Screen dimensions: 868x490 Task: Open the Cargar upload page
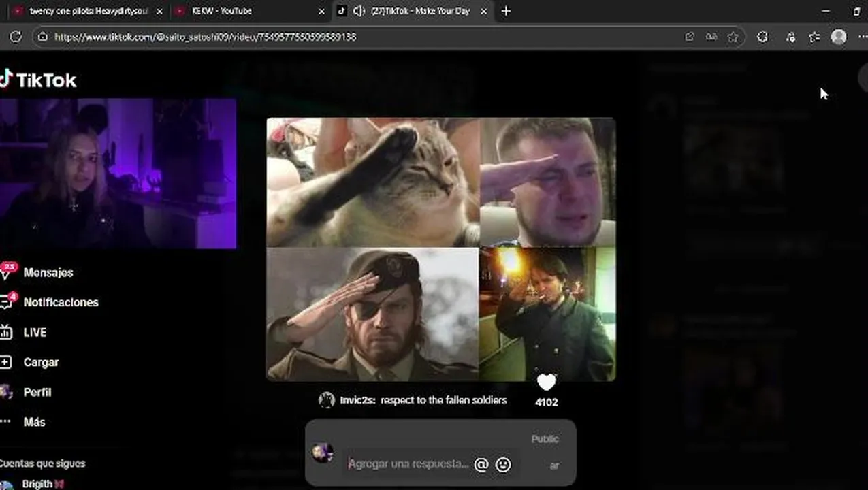click(x=41, y=362)
